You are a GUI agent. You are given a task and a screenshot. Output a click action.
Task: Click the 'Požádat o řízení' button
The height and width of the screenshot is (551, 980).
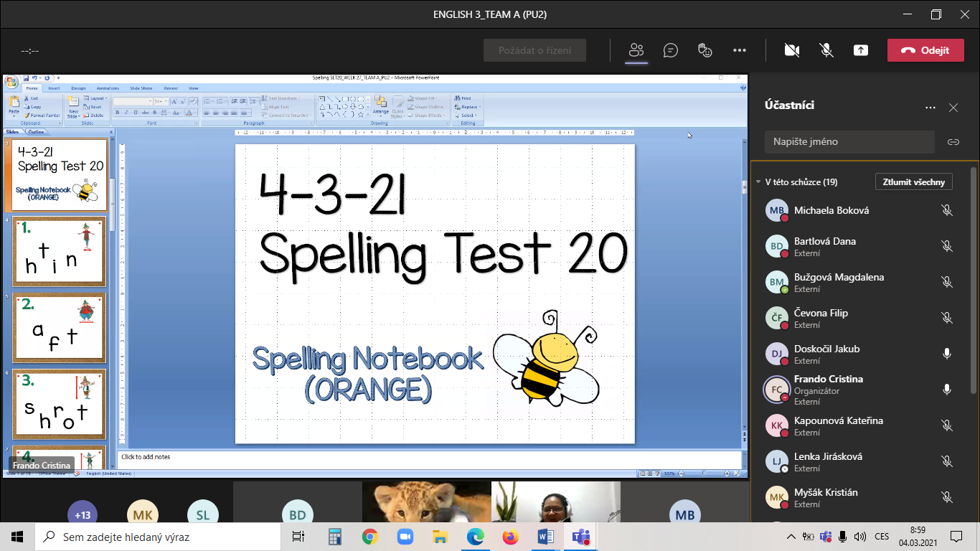(534, 50)
